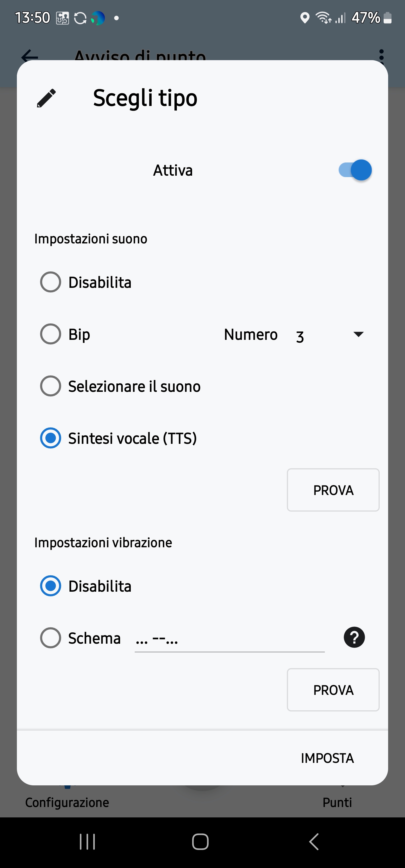405x868 pixels.
Task: Select the Schema vibration option
Action: click(x=51, y=638)
